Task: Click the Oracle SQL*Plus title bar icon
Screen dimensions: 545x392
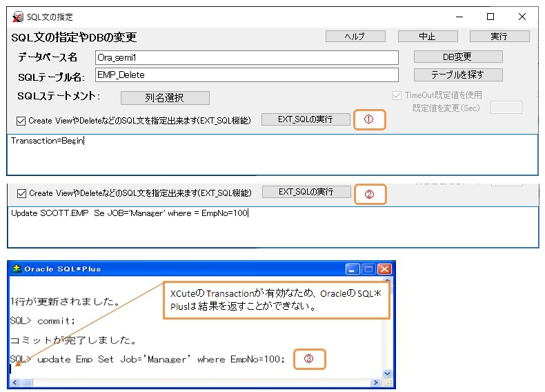Action: (17, 268)
